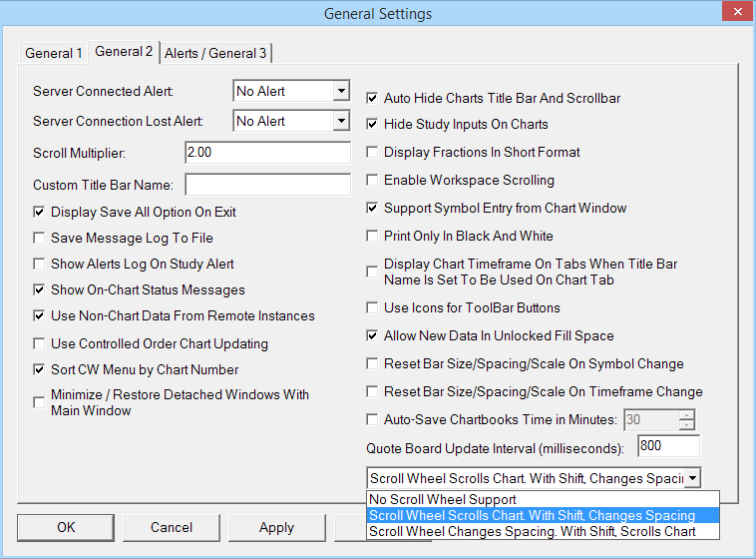Enable Save Message Log To File
This screenshot has height=559, width=756.
pos(39,238)
